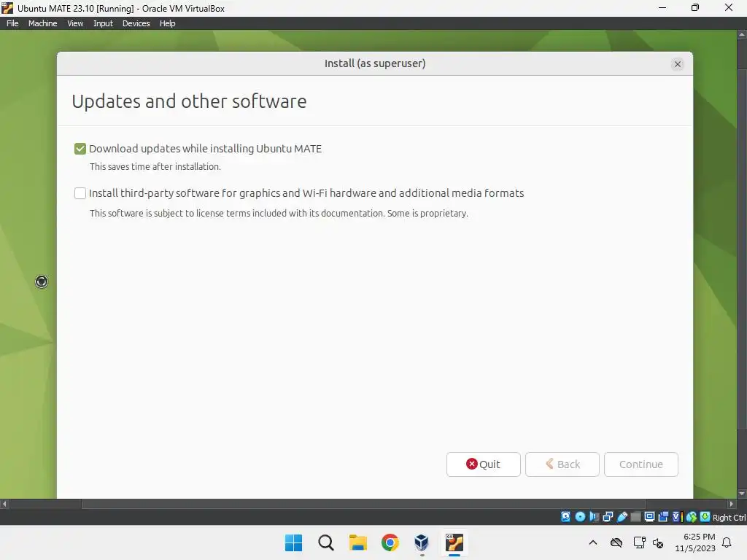Open the Input menu
This screenshot has height=560, width=747.
pyautogui.click(x=103, y=23)
